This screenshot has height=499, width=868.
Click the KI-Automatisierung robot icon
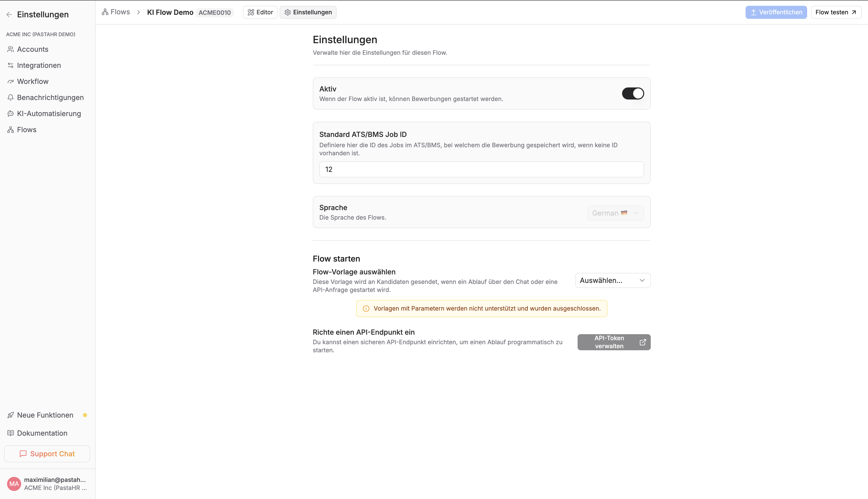point(11,114)
